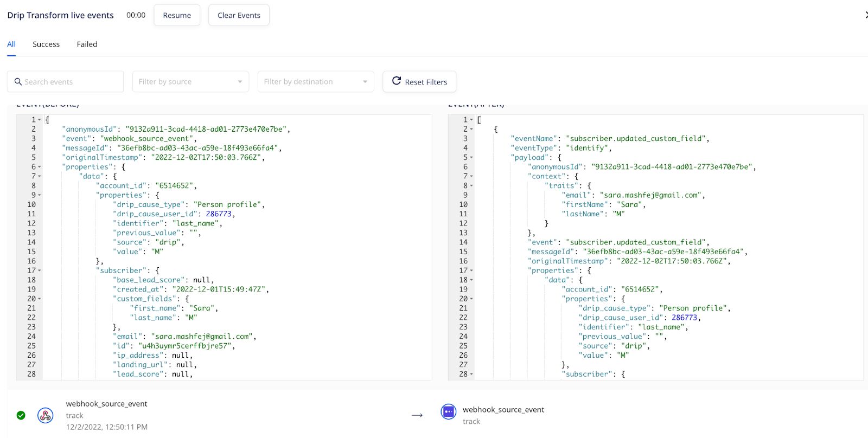The height and width of the screenshot is (445, 868).
Task: Click the "eventType": "identify" line
Action: pos(561,148)
